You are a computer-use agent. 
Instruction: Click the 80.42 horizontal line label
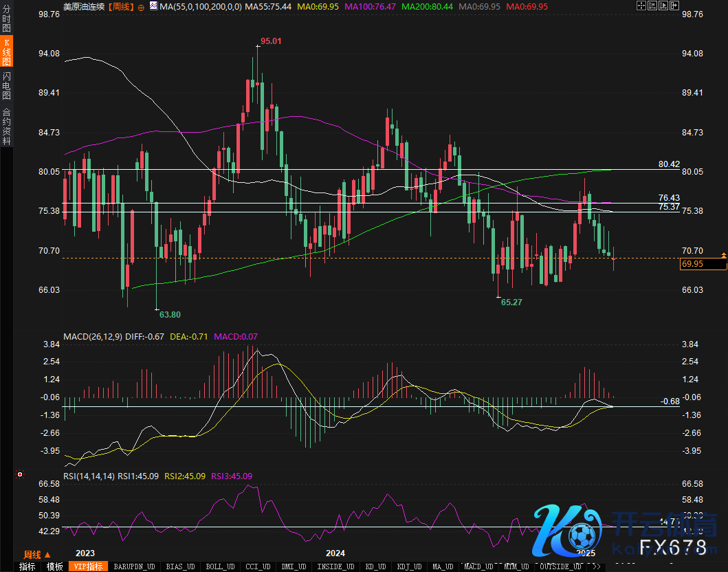click(668, 164)
